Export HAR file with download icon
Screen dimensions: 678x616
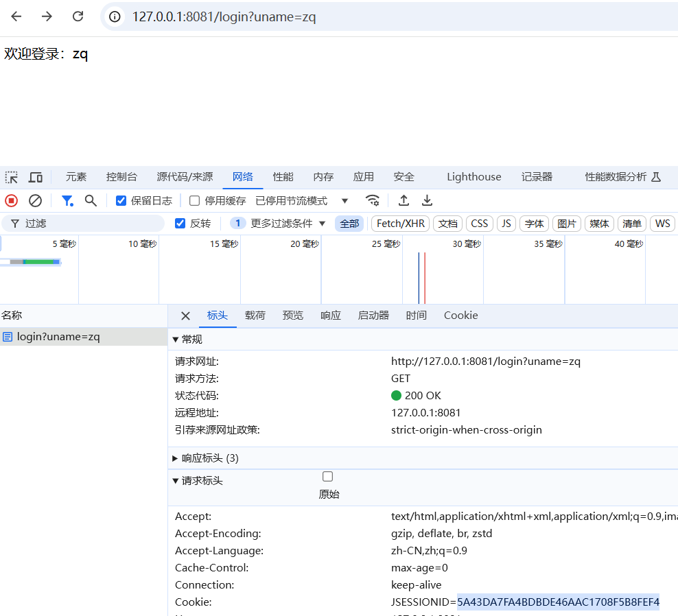(x=427, y=200)
